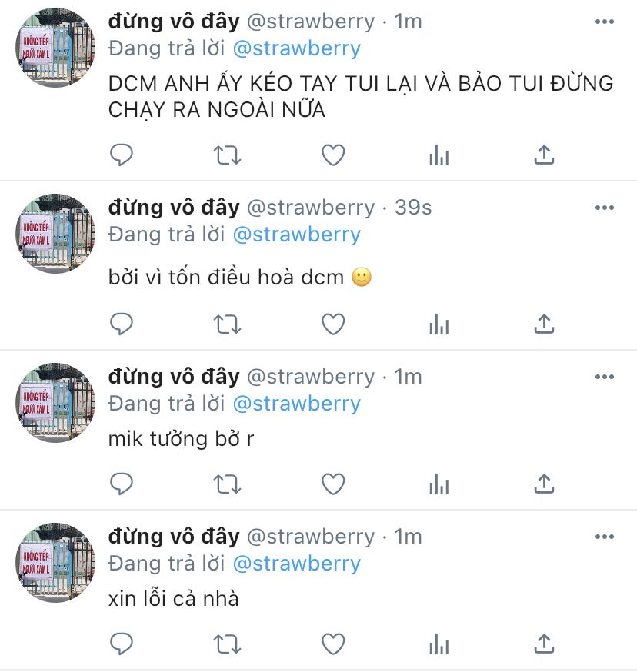This screenshot has height=672, width=637.
Task: Open profile avatar of the 'mik tưởng bở r' tweet
Action: (55, 403)
